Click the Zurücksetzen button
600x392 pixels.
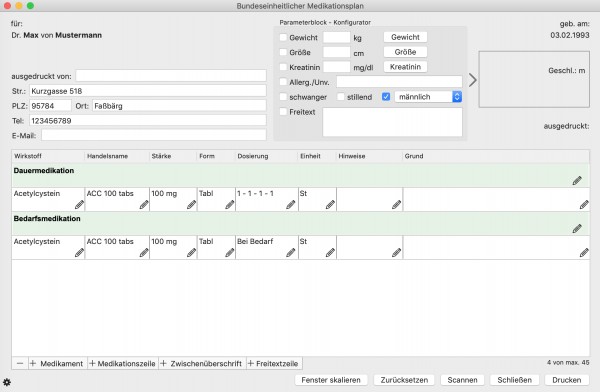coord(404,380)
